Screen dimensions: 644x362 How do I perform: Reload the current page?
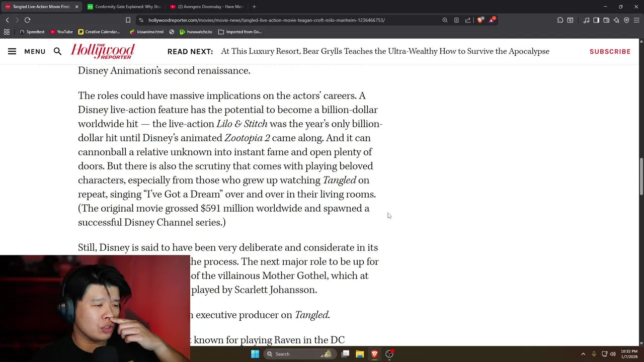tap(27, 20)
